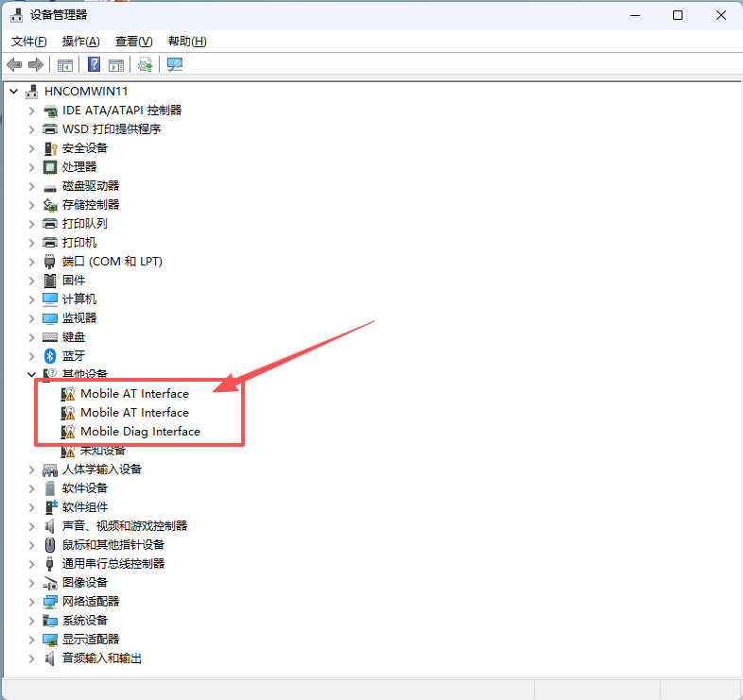743x700 pixels.
Task: Click the scan for hardware changes icon
Action: coord(175,64)
